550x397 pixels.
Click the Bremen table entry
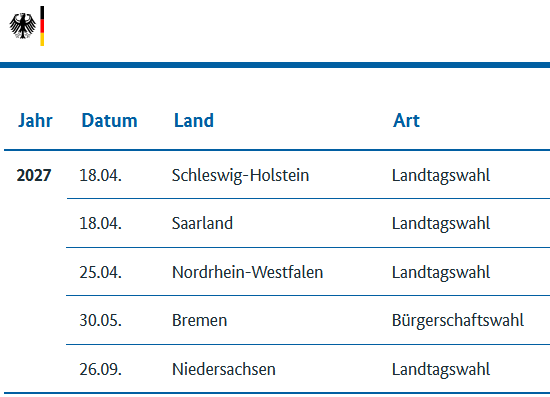click(199, 320)
